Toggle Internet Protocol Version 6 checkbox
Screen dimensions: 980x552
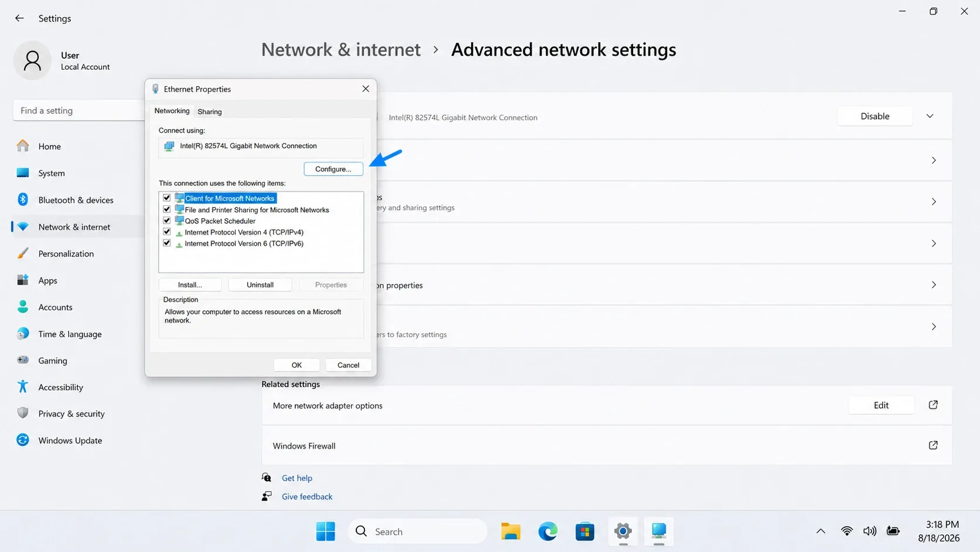tap(167, 243)
